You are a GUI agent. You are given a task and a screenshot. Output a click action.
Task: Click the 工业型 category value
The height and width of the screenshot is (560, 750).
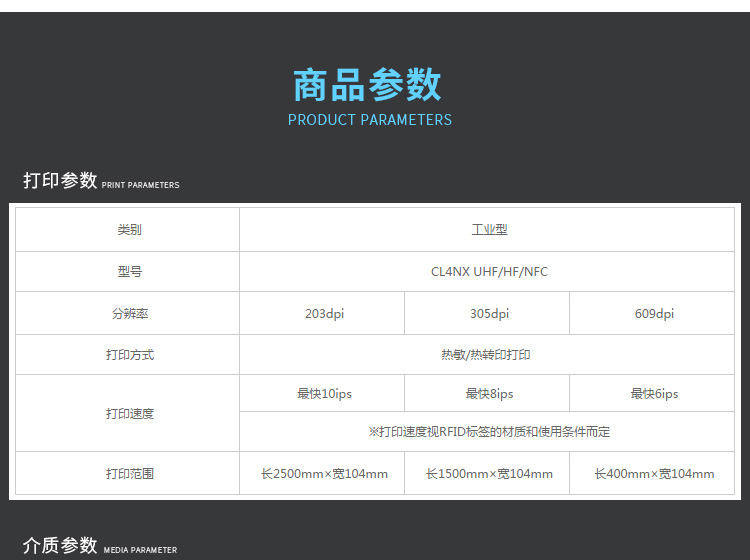pos(489,230)
